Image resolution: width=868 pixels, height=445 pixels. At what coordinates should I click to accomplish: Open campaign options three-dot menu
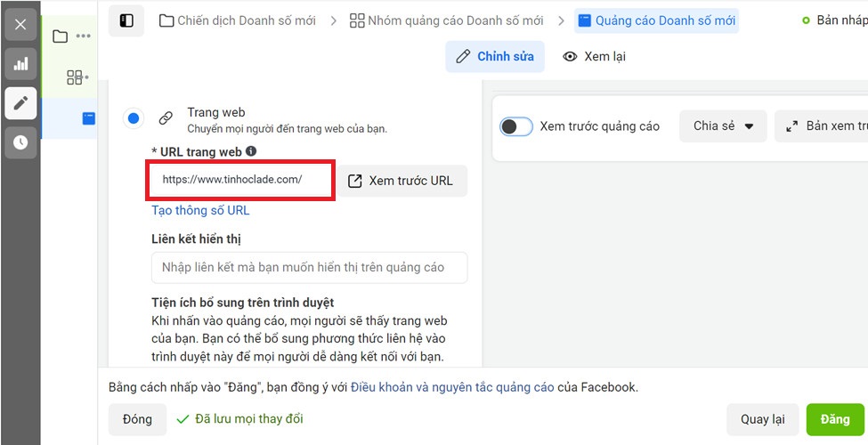[83, 36]
